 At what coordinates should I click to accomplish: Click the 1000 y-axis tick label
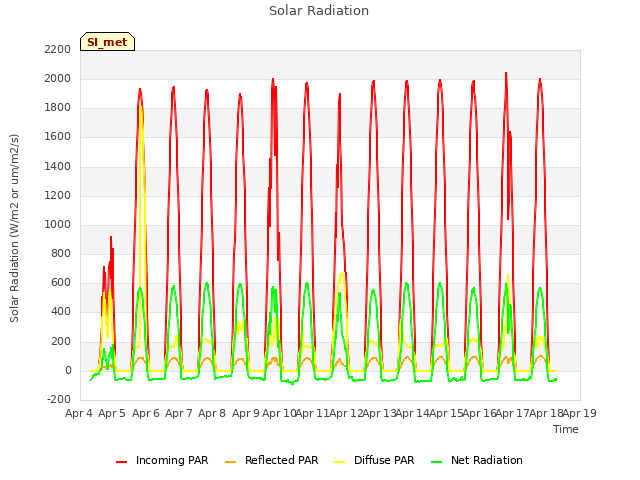(x=58, y=224)
